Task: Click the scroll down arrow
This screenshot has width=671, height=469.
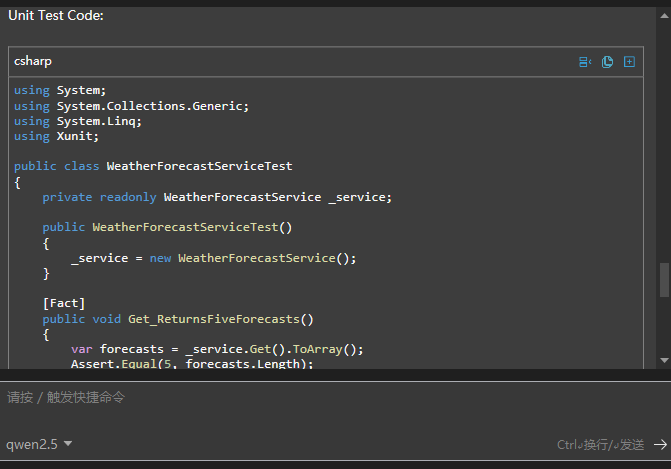Action: [664, 359]
